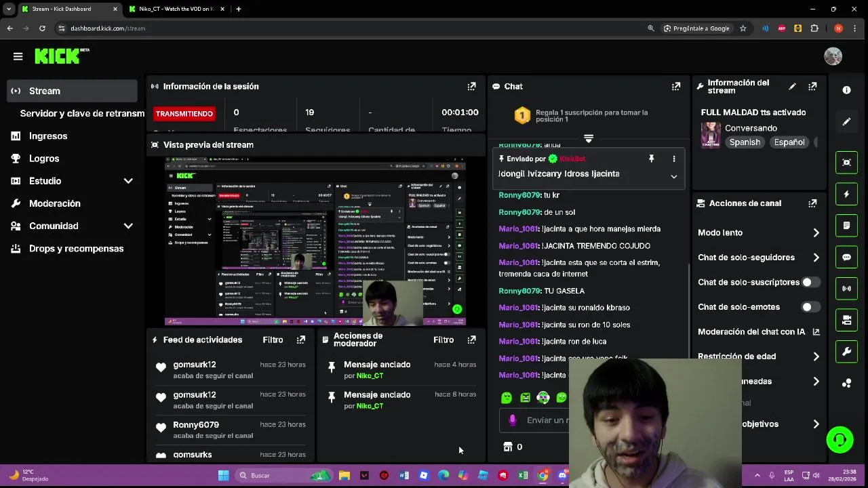Open browser extensions puzzle icon
This screenshot has height=488, width=868.
[x=814, y=28]
